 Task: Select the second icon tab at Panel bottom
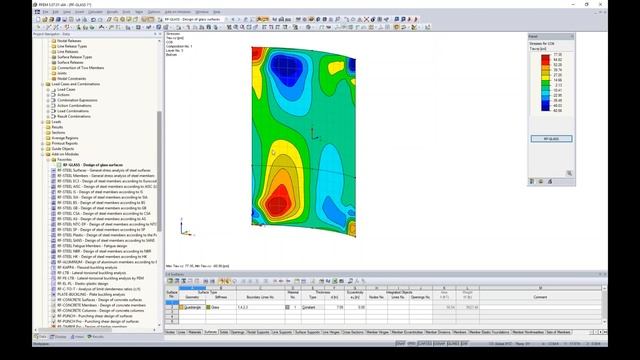[541, 181]
